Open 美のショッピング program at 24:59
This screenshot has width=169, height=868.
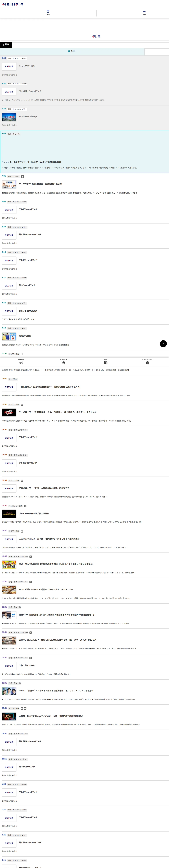pyautogui.click(x=27, y=767)
